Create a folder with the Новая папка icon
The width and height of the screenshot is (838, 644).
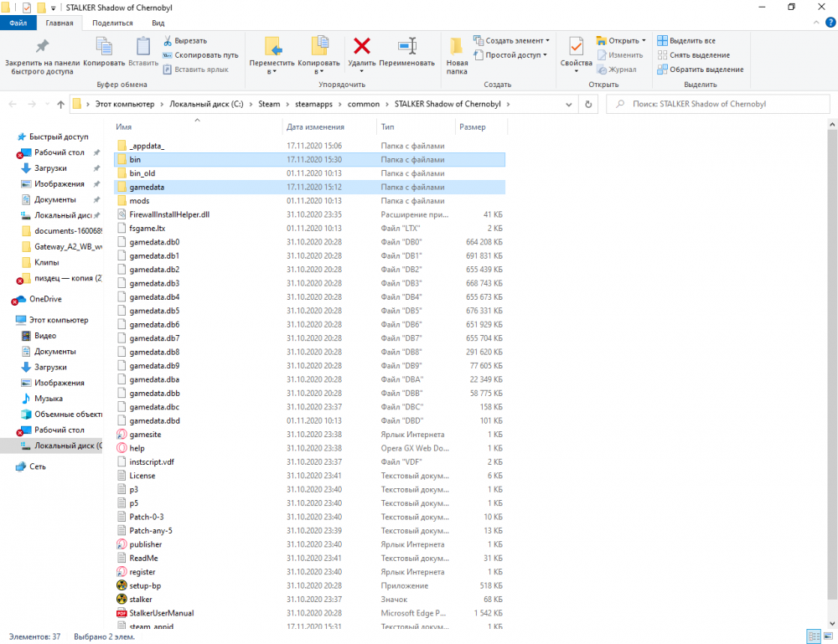click(x=457, y=47)
